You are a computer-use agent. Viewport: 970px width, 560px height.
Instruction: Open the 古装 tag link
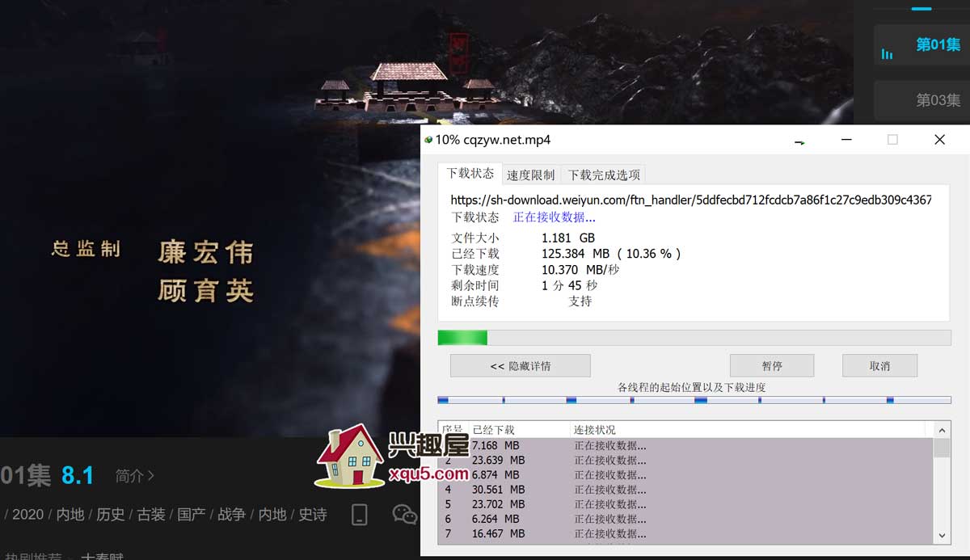coord(151,515)
